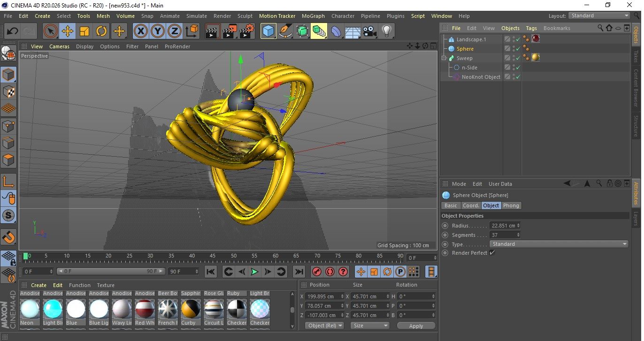
Task: Toggle the Z axis lock
Action: coord(175,31)
